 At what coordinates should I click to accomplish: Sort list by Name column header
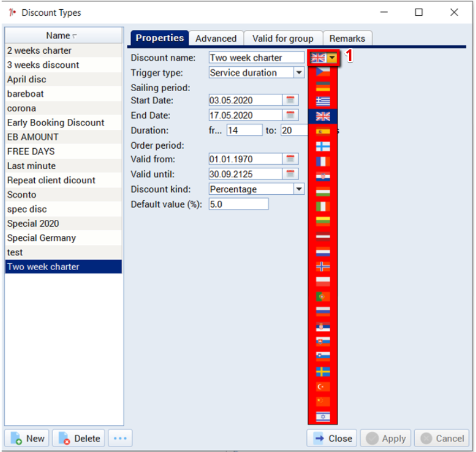64,35
